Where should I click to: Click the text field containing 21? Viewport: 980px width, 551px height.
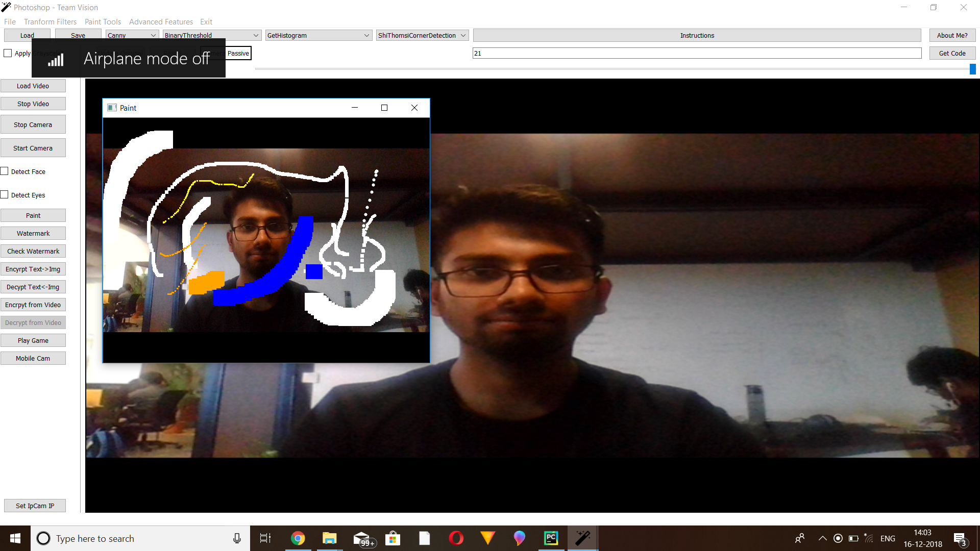pos(697,53)
